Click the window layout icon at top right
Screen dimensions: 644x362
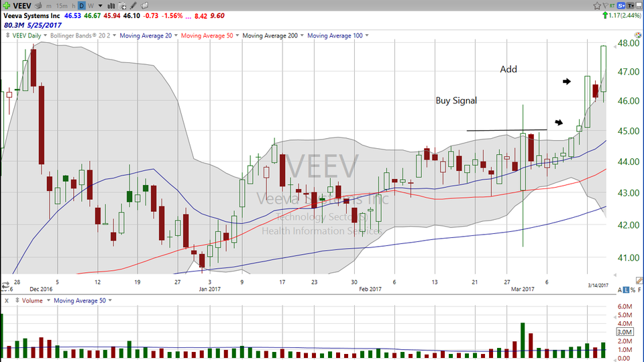click(x=639, y=5)
